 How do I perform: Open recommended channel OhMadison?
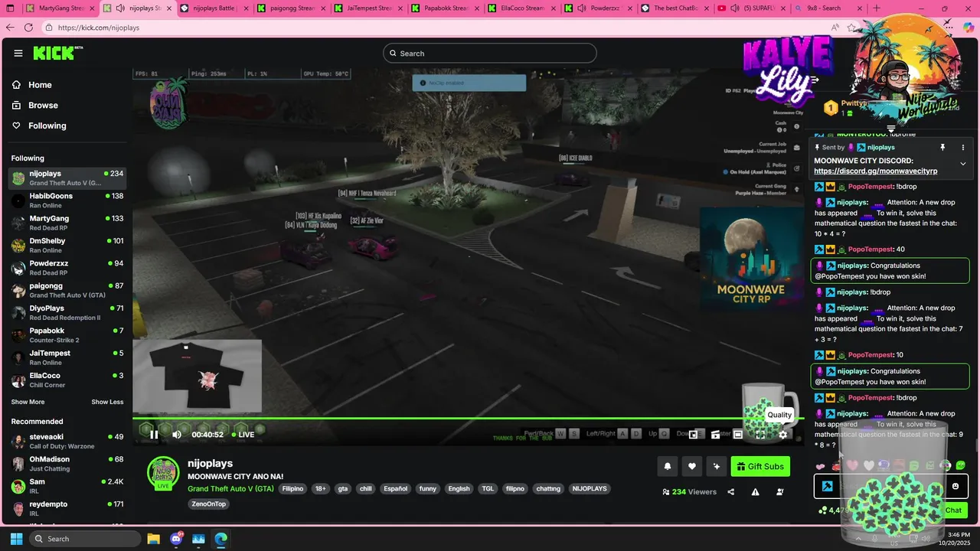67,464
